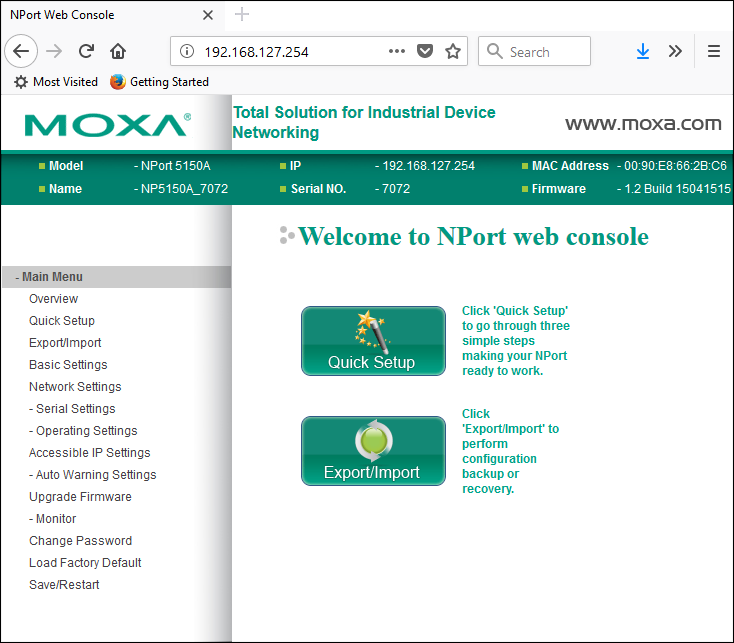Open Export/Import sidebar link
This screenshot has height=643, width=734.
[x=65, y=343]
